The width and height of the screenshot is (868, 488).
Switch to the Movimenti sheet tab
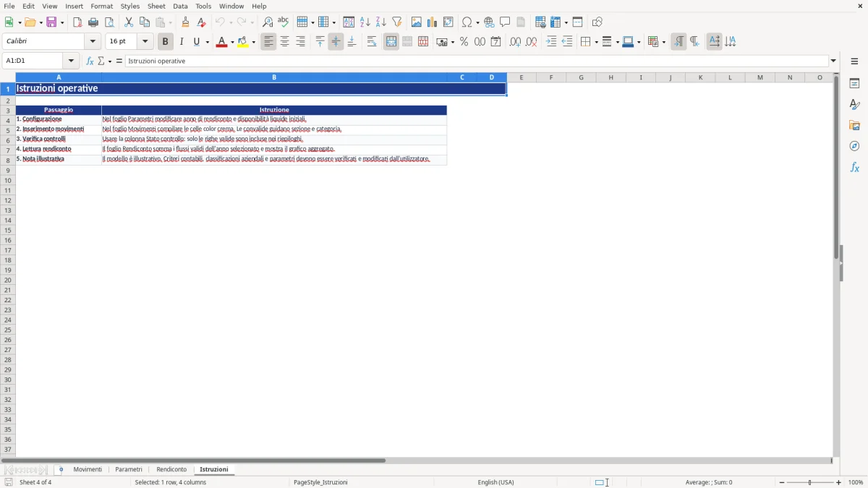click(88, 470)
